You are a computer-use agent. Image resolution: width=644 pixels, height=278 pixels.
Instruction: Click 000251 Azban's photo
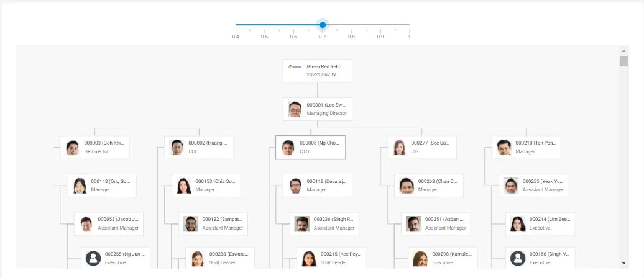coord(413,224)
